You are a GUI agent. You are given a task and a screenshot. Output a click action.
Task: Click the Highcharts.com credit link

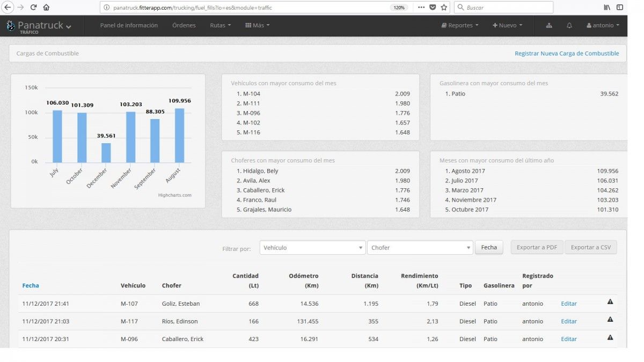tap(175, 195)
